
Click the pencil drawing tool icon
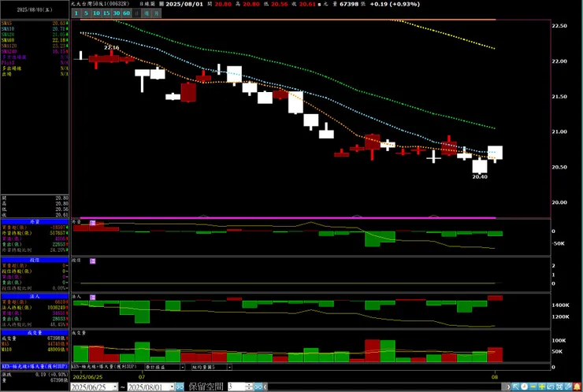click(x=569, y=387)
